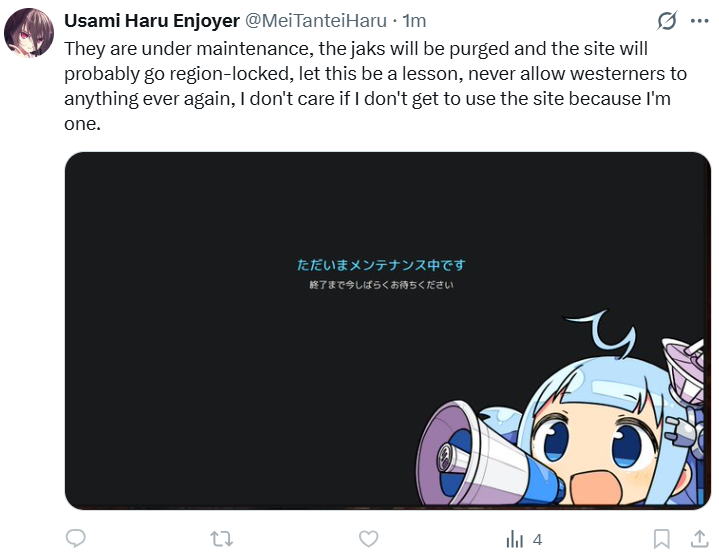Click the share icon on the tweet
This screenshot has width=719, height=559.
point(700,538)
